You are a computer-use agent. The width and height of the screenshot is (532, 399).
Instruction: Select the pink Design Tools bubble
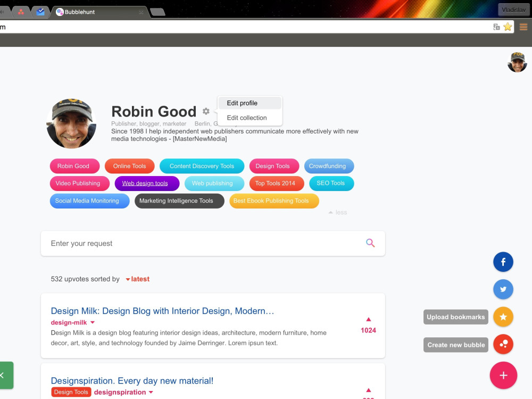(274, 166)
